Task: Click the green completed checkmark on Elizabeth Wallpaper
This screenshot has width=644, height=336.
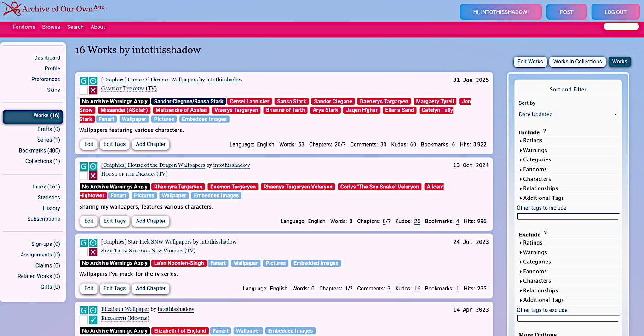Action: pyautogui.click(x=92, y=320)
